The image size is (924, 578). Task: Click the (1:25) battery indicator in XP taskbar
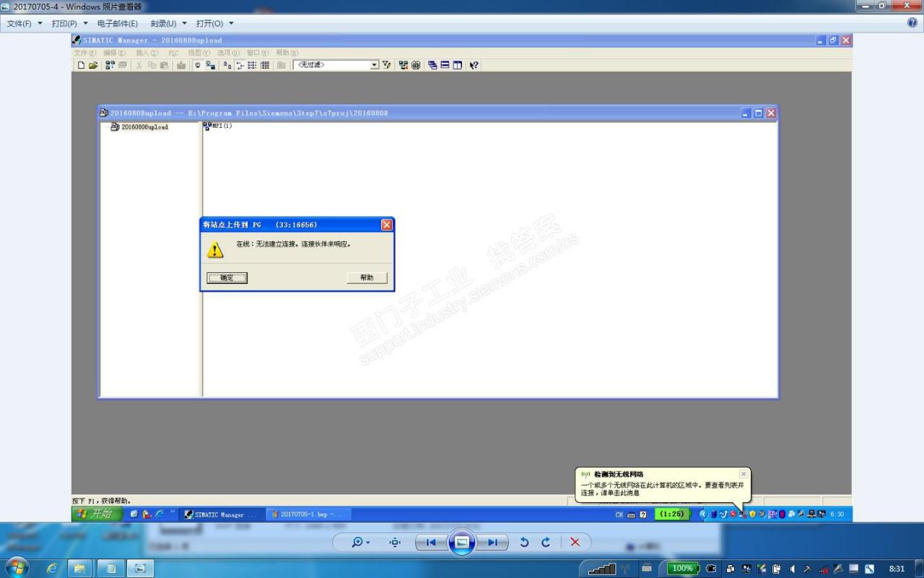[x=672, y=514]
